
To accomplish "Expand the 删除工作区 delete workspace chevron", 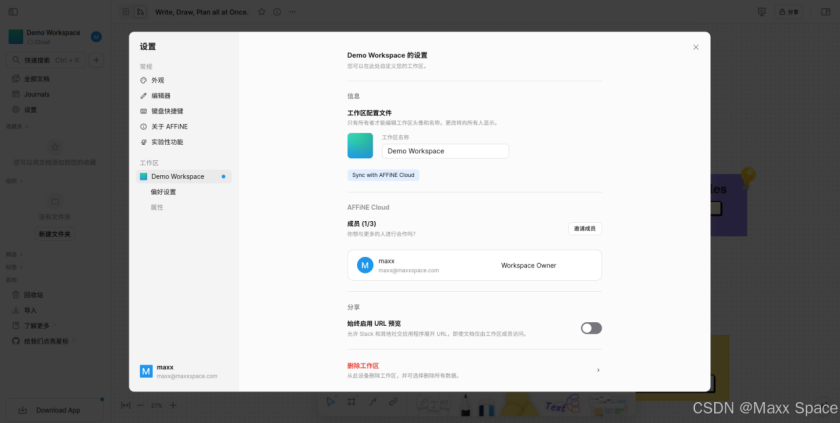I will pos(598,370).
